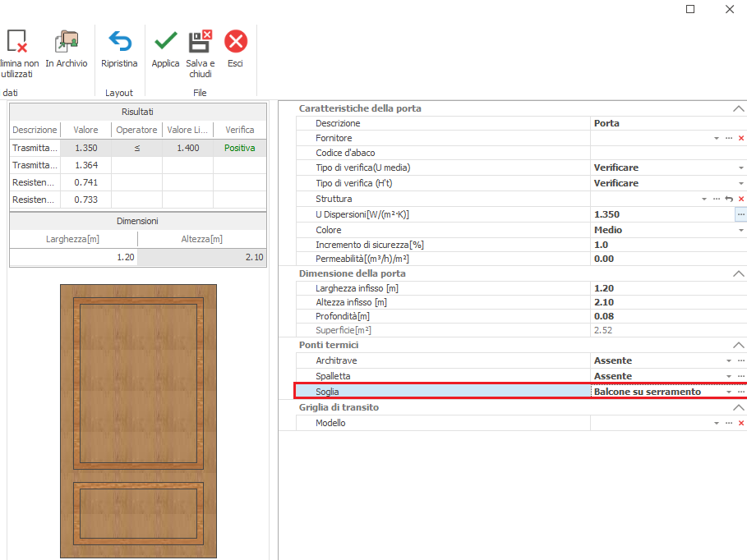Remove Struttura with red X
This screenshot has height=560, width=747.
(740, 199)
